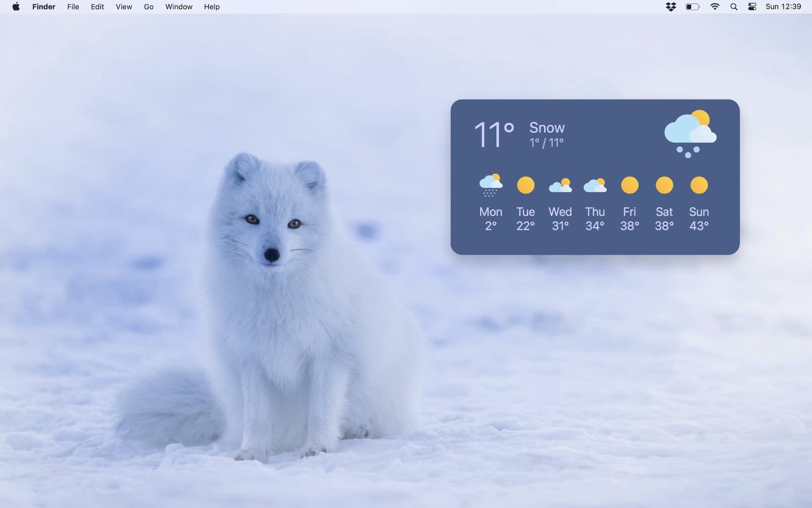
Task: Click Sunday's sunny forecast icon
Action: (699, 185)
